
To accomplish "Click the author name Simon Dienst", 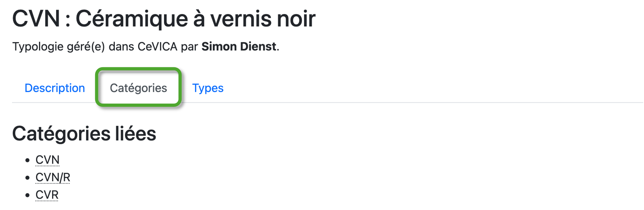I will [x=239, y=47].
